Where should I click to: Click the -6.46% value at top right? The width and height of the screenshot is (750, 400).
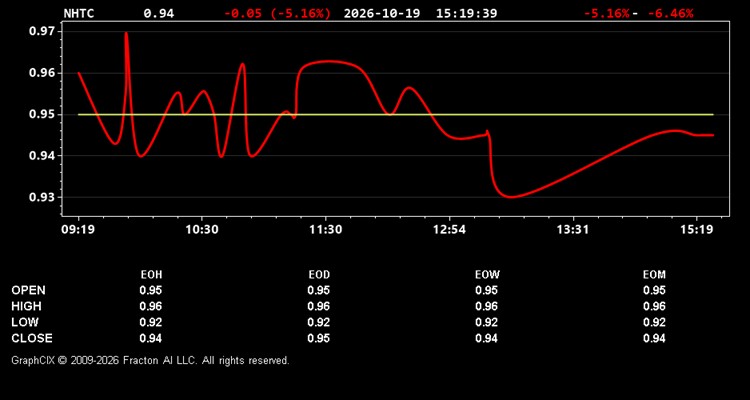670,13
